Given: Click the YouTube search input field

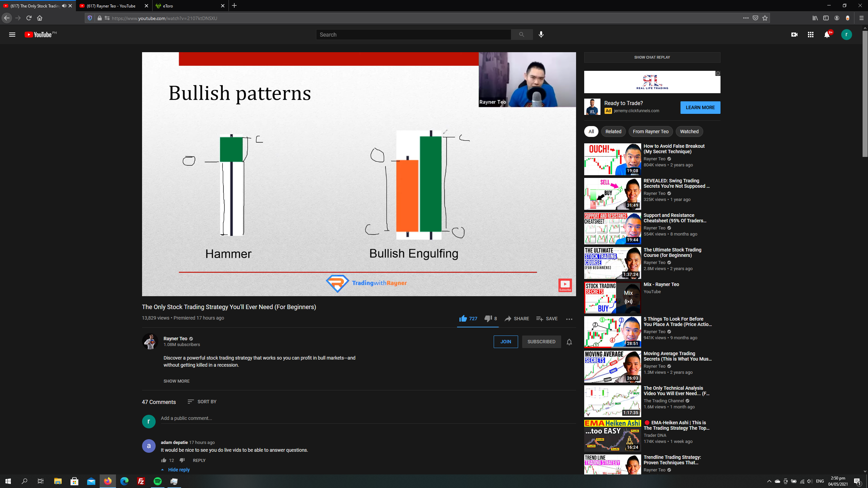Looking at the screenshot, I should pyautogui.click(x=413, y=35).
